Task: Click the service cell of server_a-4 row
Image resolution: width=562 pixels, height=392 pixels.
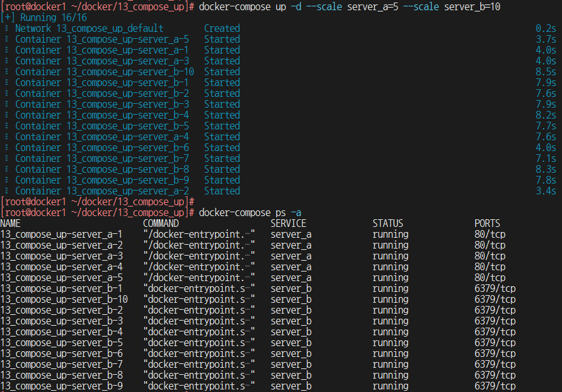Action: (291, 266)
